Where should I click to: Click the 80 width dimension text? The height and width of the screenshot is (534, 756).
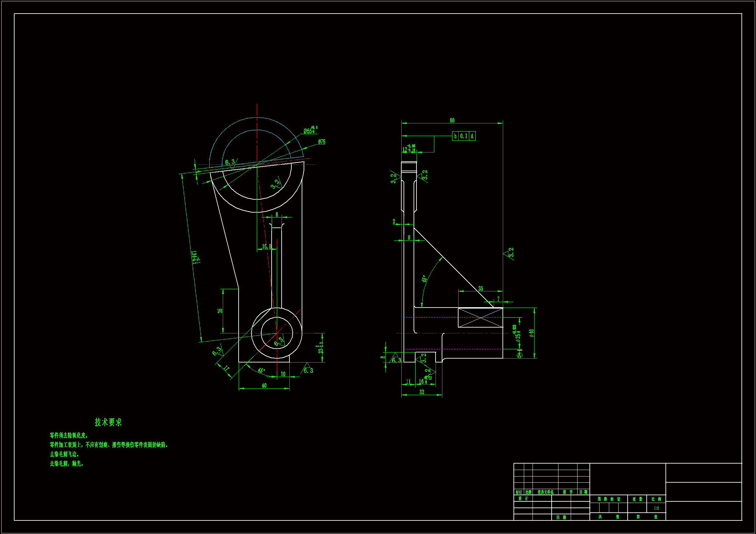point(452,120)
